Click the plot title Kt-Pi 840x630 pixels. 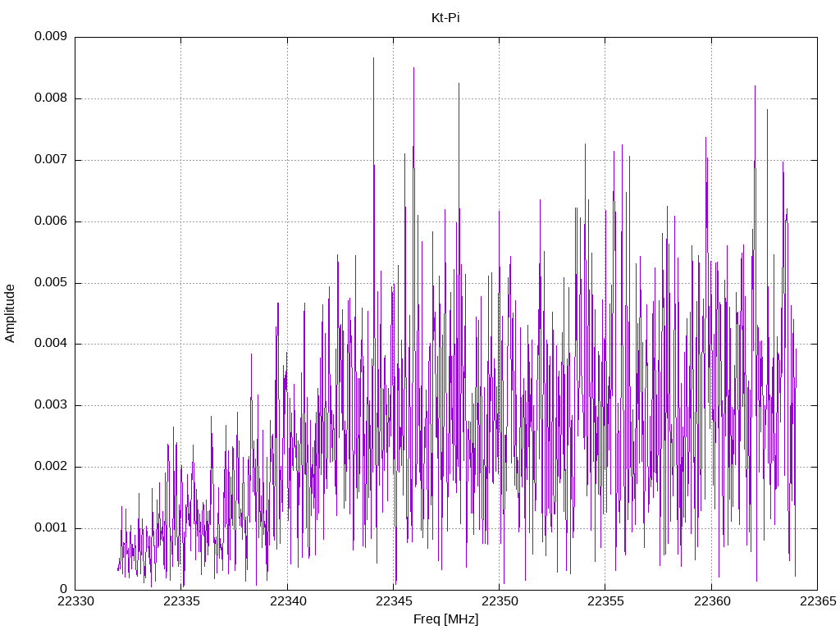click(445, 18)
